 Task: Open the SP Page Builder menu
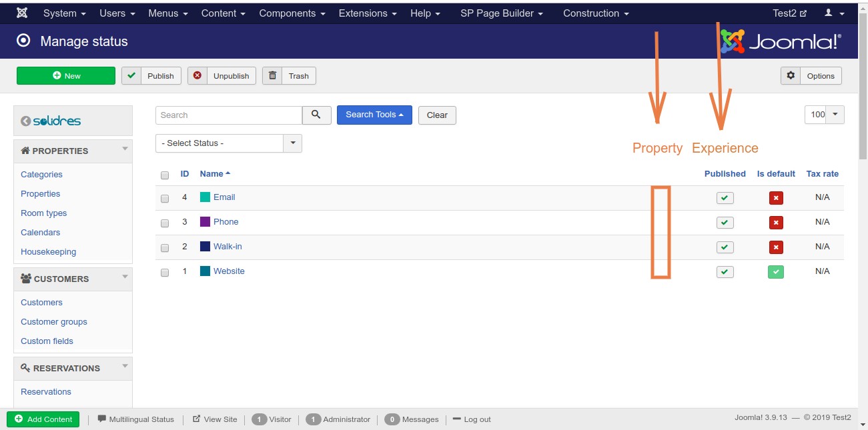pos(501,13)
